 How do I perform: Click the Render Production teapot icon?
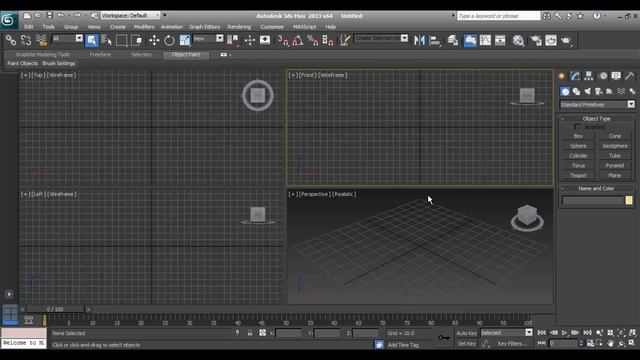[x=566, y=40]
